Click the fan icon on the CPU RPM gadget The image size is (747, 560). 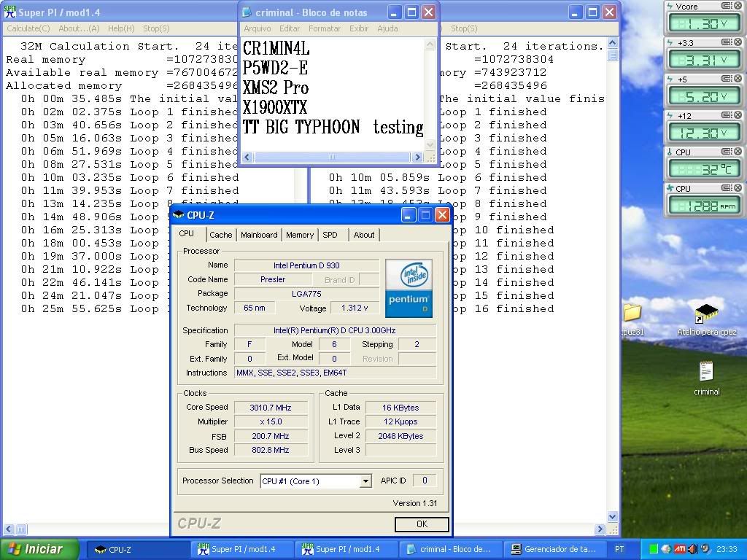(670, 188)
